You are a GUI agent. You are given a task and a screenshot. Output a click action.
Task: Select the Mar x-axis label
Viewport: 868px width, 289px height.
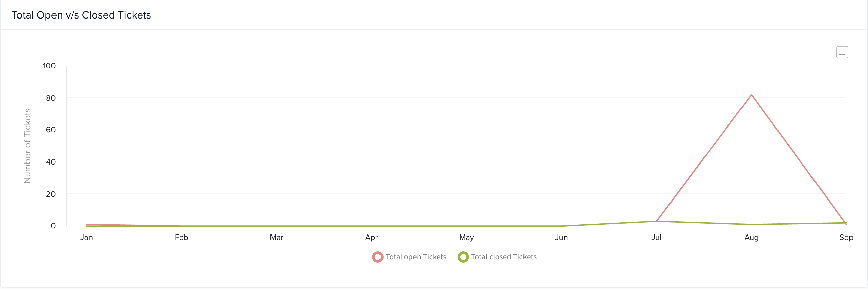tap(276, 238)
